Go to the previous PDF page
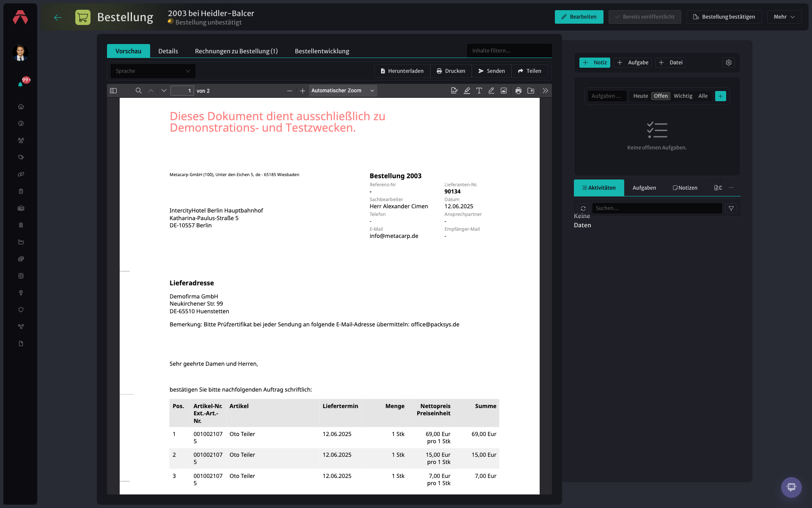Screen dimensions: 812x508 coord(151,91)
